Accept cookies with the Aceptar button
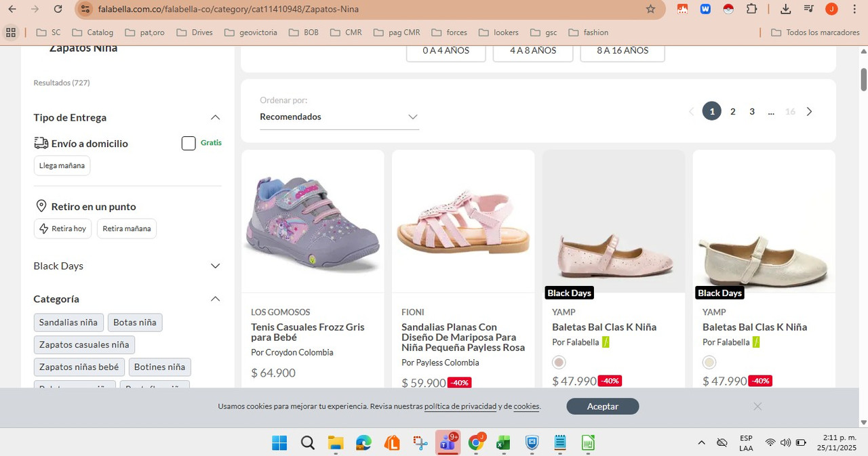This screenshot has width=868, height=456. (x=603, y=407)
